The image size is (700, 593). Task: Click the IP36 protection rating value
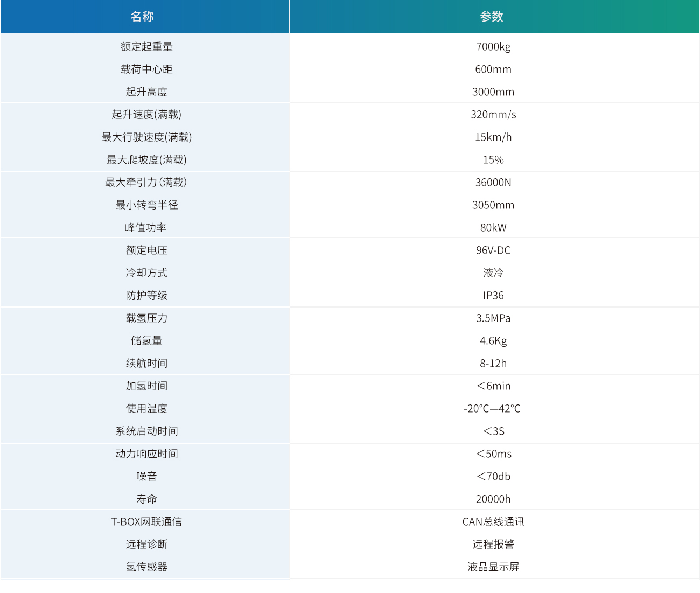tap(493, 296)
